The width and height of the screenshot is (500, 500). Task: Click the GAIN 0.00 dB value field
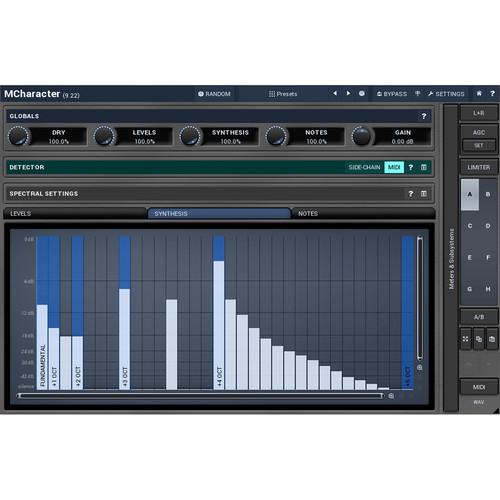pos(402,142)
